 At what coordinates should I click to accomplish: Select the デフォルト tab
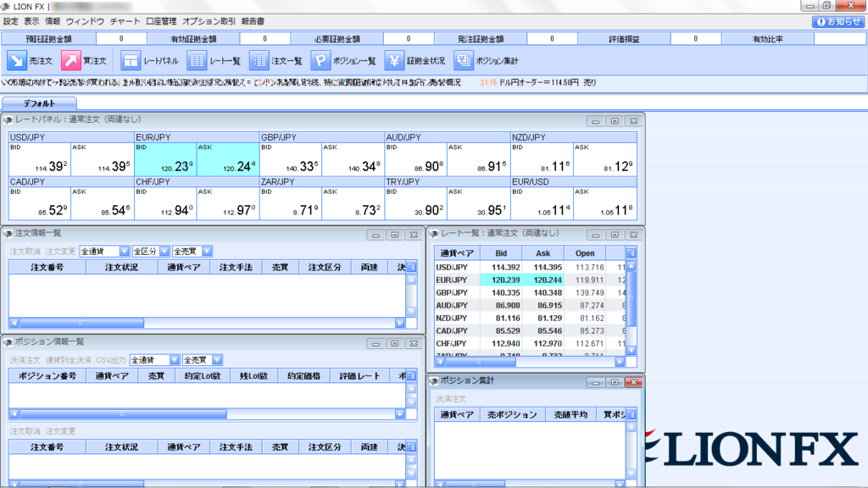[39, 103]
